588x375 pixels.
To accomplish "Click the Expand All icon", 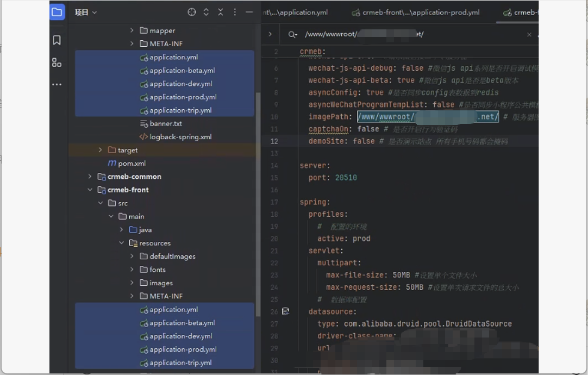I will click(x=206, y=12).
